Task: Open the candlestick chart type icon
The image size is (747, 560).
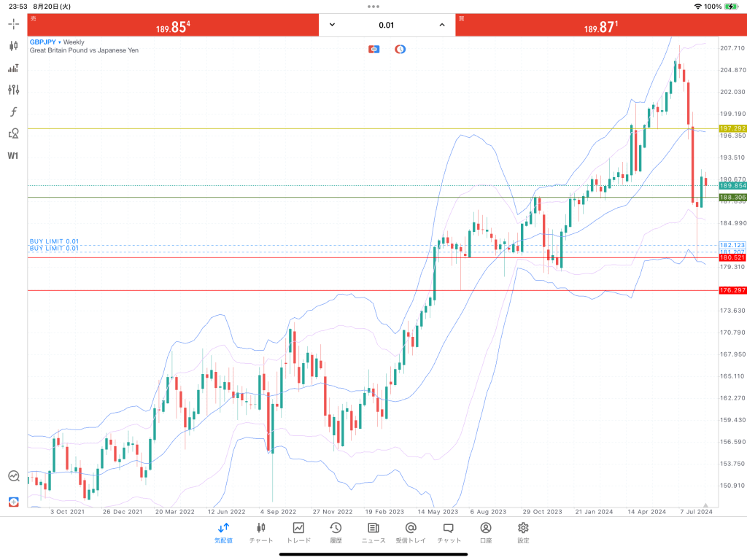Action: coord(13,45)
